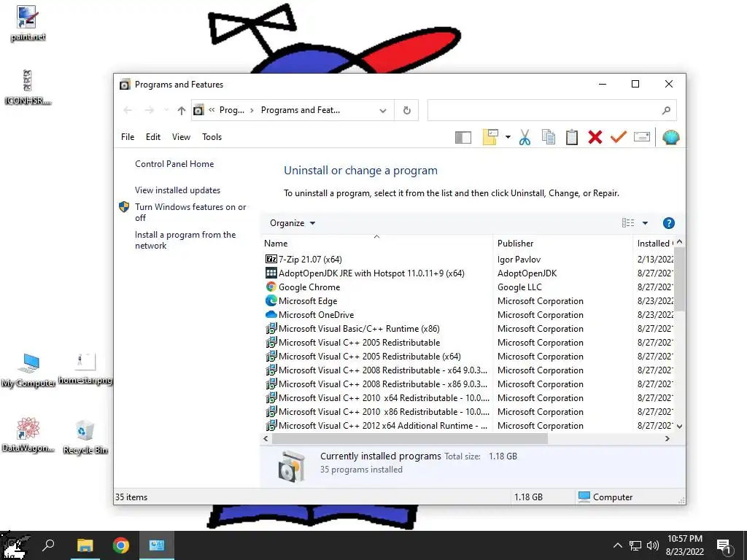Click the search programs input field
The height and width of the screenshot is (560, 747).
tap(543, 111)
